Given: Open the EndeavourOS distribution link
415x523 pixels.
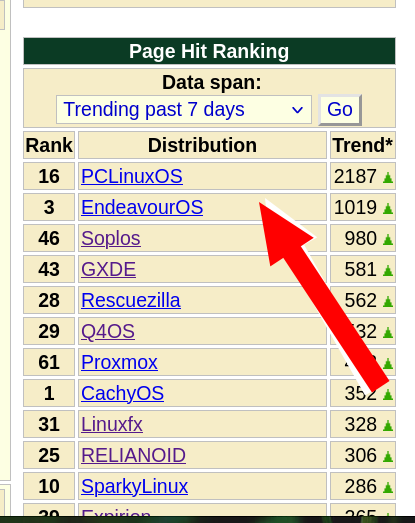Looking at the screenshot, I should tap(142, 207).
